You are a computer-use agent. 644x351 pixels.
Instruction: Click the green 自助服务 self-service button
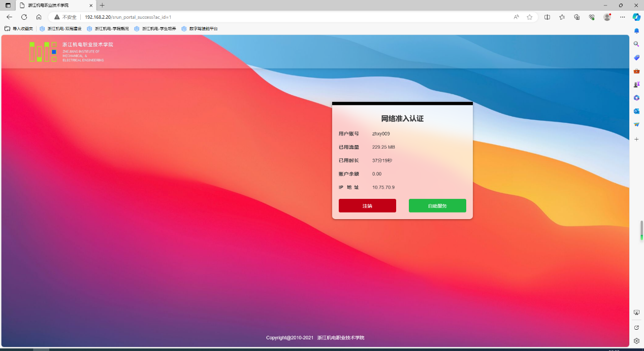(x=437, y=206)
